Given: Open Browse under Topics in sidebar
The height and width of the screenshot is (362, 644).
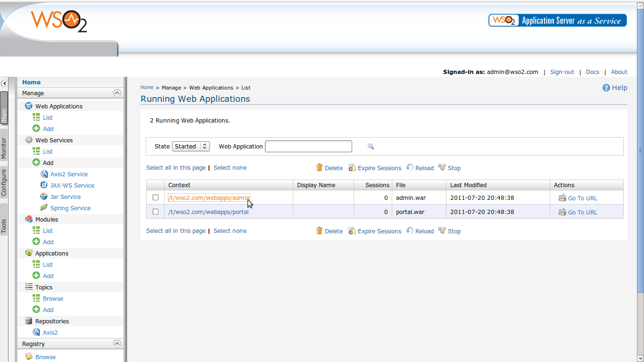Looking at the screenshot, I should (53, 298).
